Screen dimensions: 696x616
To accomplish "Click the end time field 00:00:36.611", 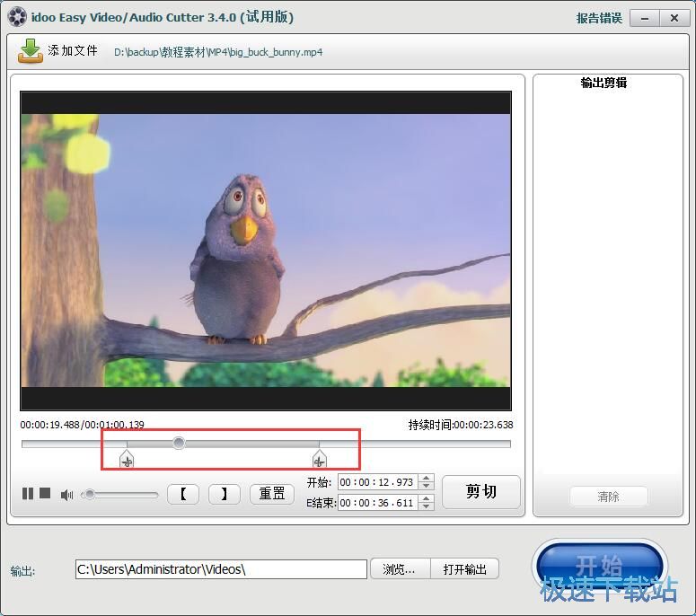I will point(377,503).
